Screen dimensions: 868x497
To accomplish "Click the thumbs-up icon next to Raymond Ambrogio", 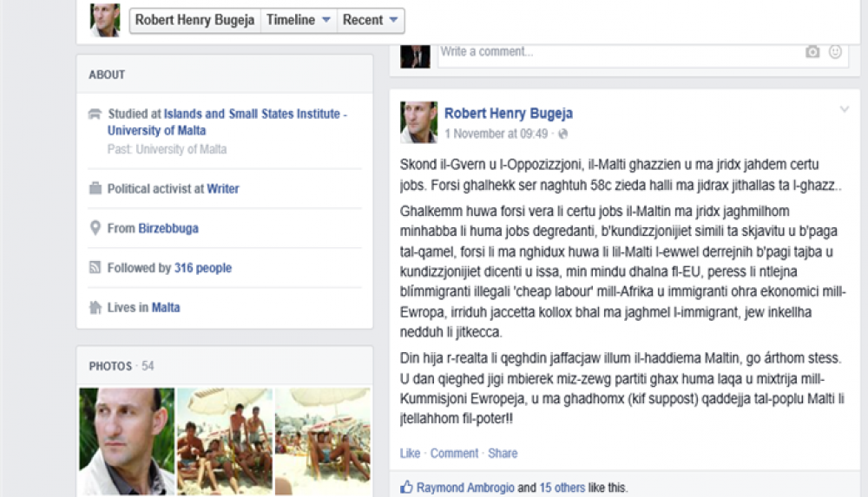I will pos(406,487).
